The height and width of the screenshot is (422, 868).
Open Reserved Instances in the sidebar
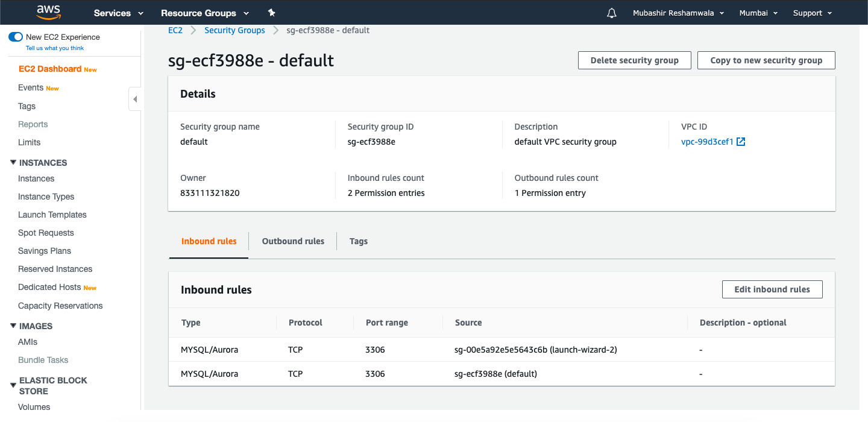tap(55, 269)
